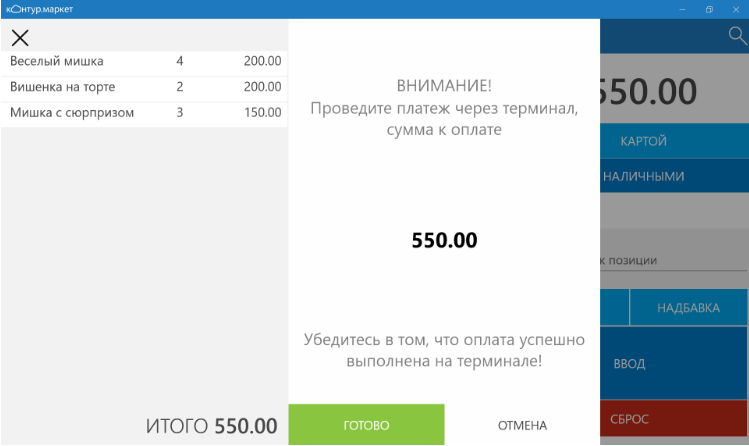Viewport: 749px width, 446px height.
Task: Close the Контур.Маркет application window
Action: tap(736, 10)
